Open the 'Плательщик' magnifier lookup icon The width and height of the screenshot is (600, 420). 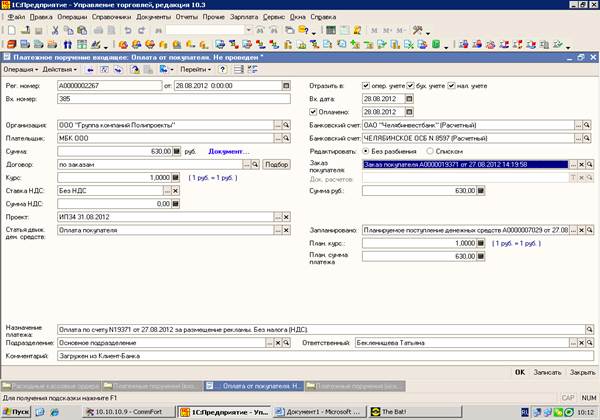[x=285, y=137]
